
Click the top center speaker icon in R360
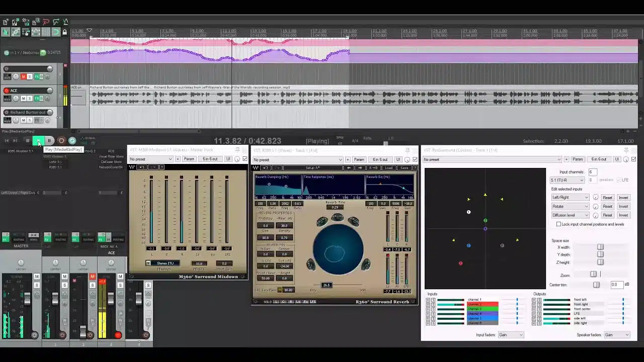[x=338, y=217]
